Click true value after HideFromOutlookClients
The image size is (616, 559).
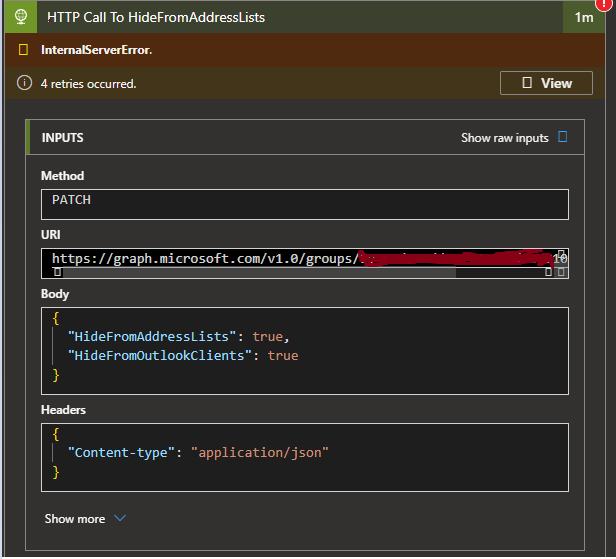(x=282, y=356)
